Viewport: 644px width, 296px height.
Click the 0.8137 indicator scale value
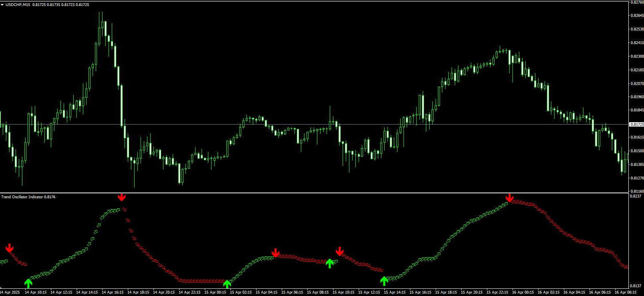(636, 286)
